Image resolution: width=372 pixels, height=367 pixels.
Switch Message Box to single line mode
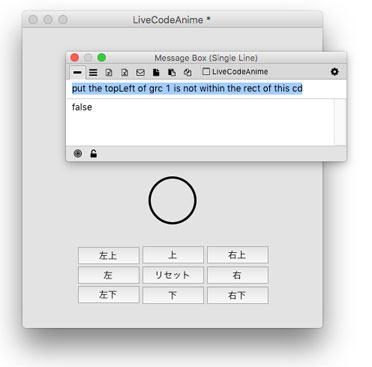[77, 72]
